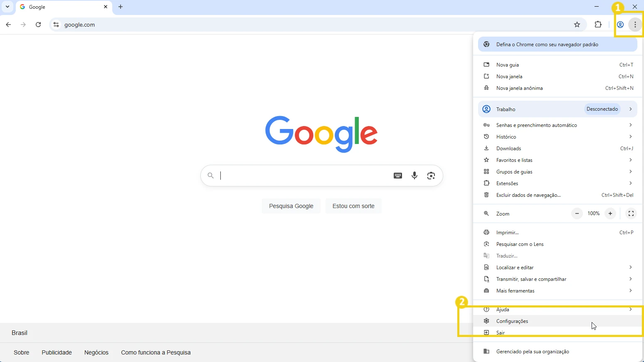This screenshot has width=644, height=362.
Task: Select the Google tab
Action: pos(64,7)
